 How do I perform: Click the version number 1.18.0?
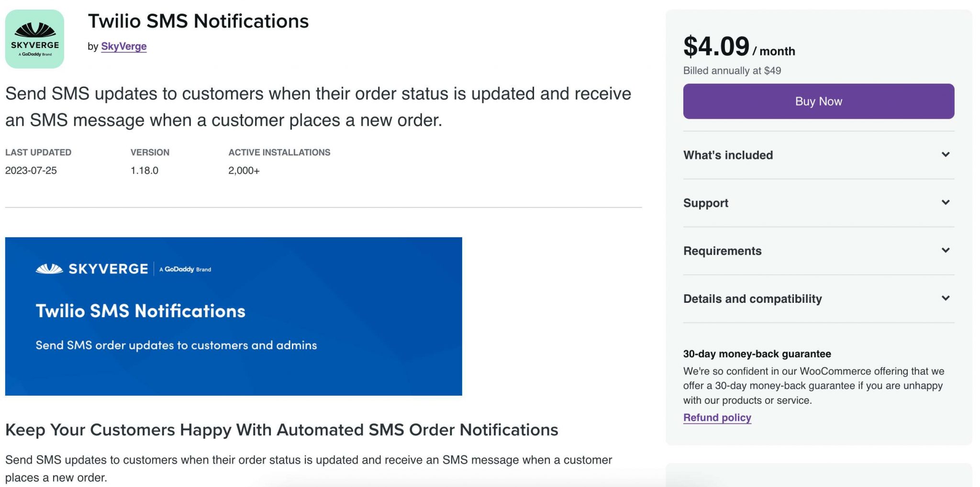144,170
